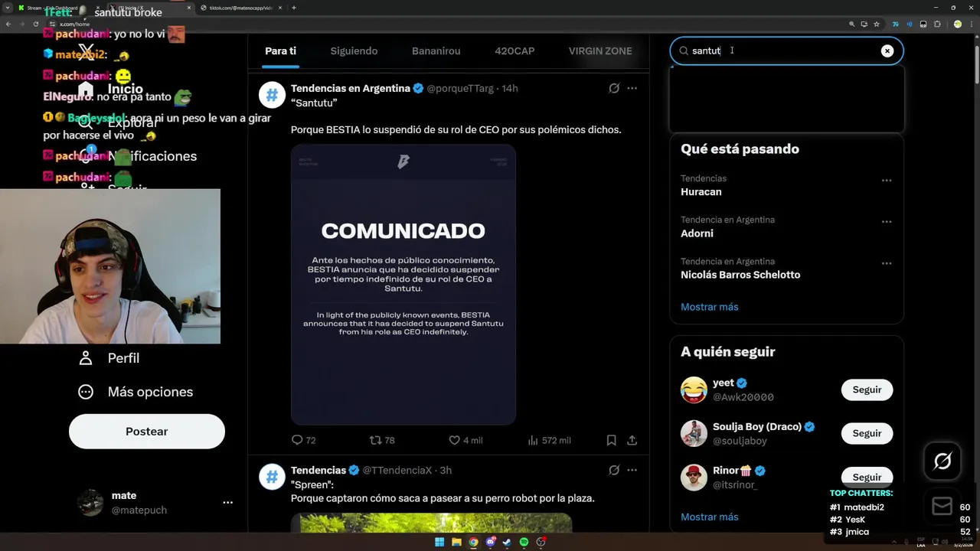This screenshot has width=980, height=551.
Task: Repost the Santutu post with 78 reposts
Action: coord(382,440)
